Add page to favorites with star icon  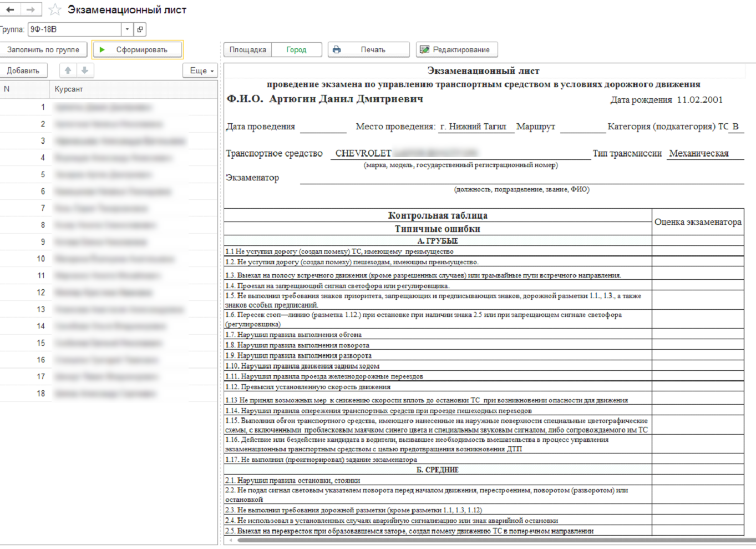click(55, 9)
